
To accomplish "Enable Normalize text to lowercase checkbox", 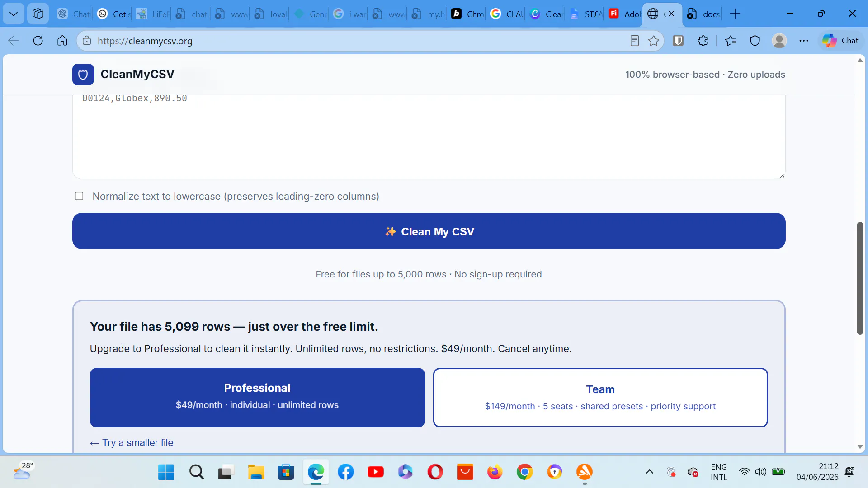I will (79, 196).
